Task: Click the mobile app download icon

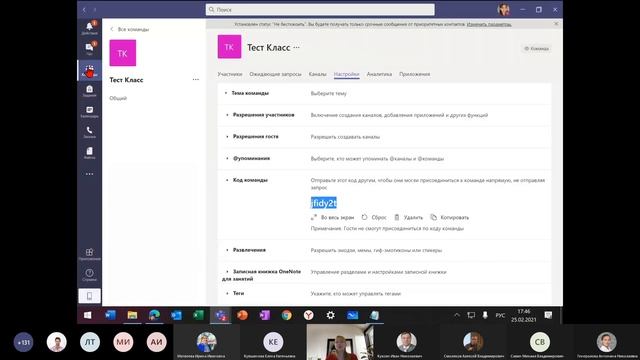Action: tap(89, 296)
